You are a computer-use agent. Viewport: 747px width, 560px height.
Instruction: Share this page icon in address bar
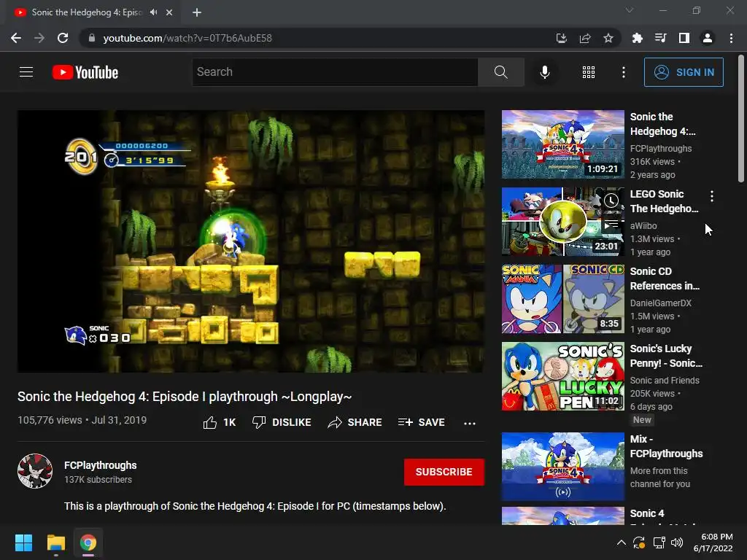pyautogui.click(x=585, y=38)
